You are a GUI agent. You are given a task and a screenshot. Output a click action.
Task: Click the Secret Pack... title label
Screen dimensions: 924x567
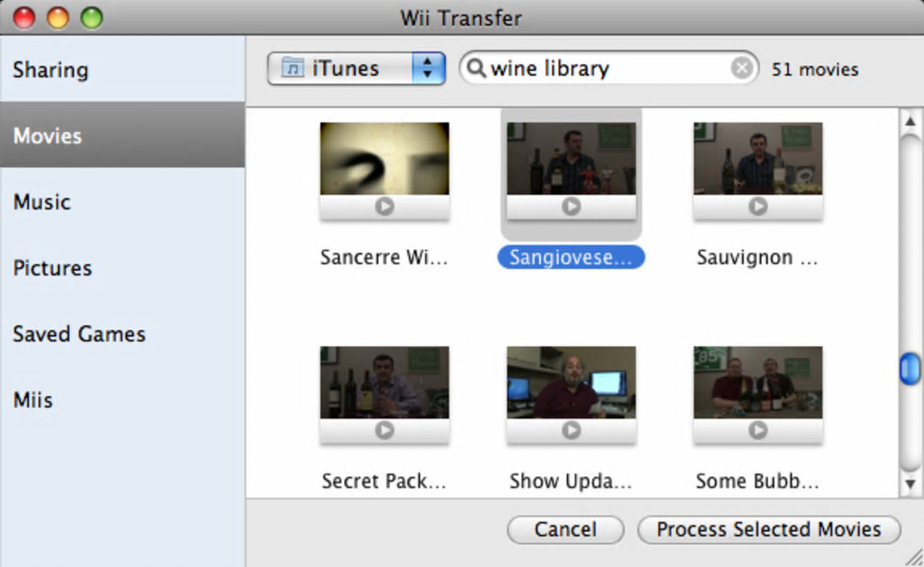(384, 482)
